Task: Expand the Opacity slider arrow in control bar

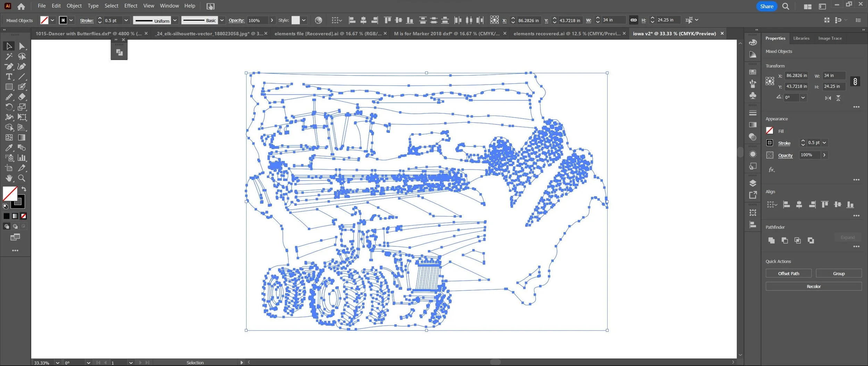Action: tap(272, 20)
